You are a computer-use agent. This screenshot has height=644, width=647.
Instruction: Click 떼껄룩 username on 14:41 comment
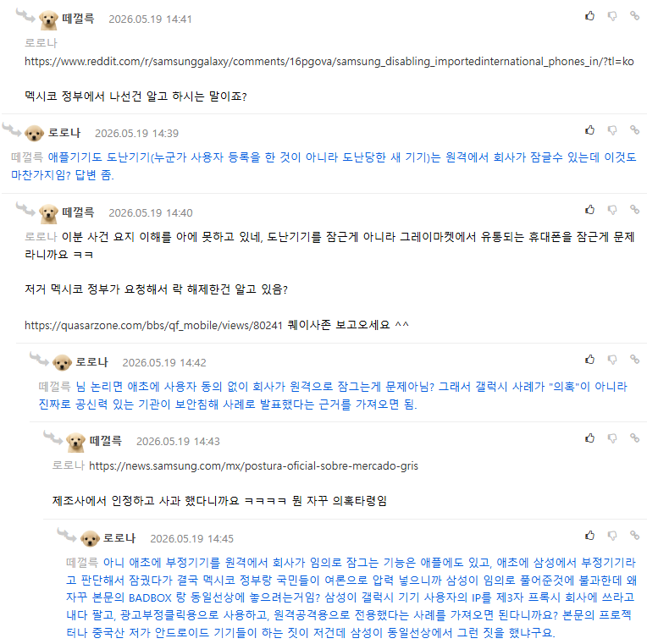click(78, 19)
